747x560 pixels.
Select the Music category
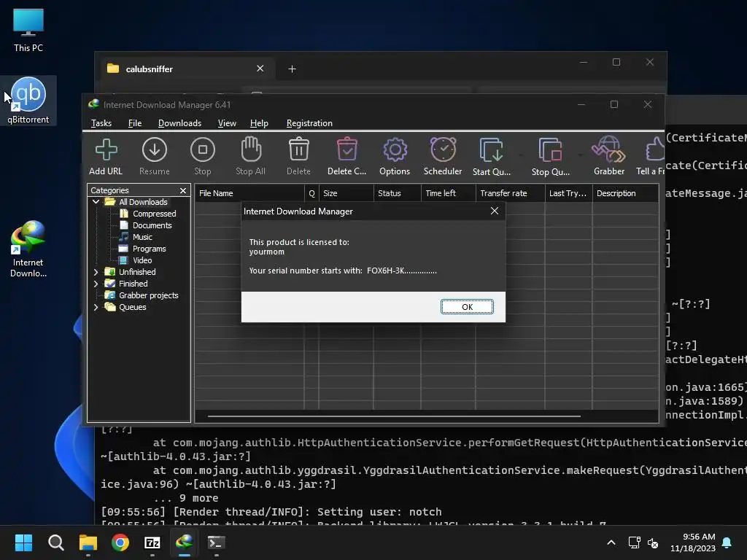click(142, 237)
